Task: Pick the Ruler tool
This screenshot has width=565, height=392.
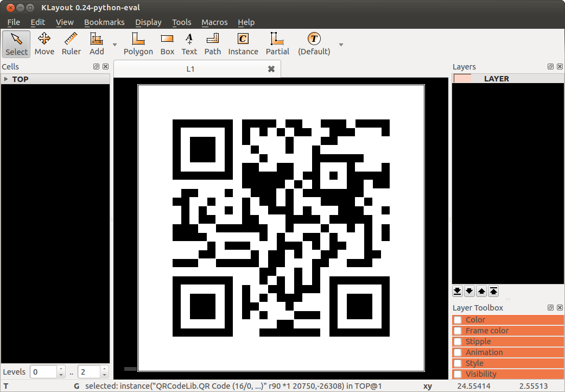Action: (71, 44)
